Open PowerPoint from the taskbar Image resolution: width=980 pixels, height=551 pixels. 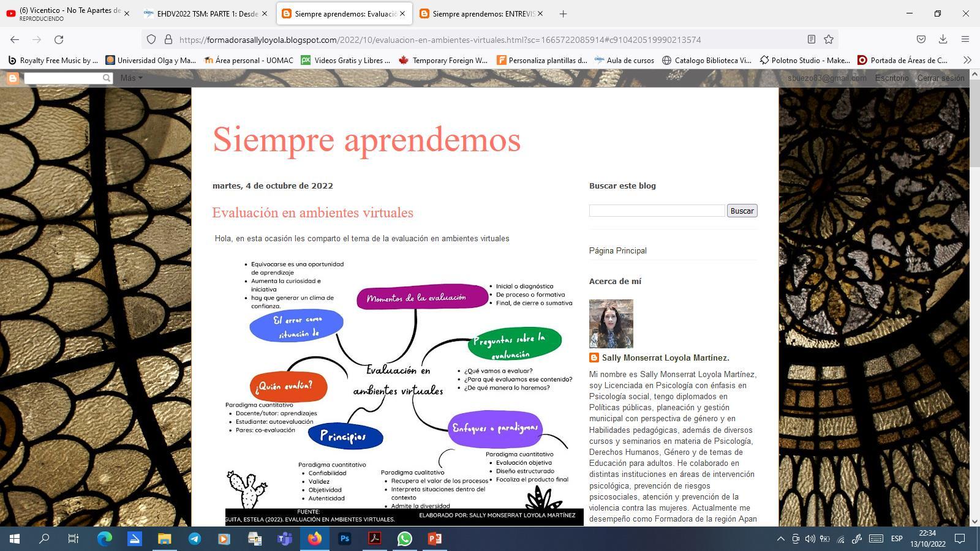(x=435, y=539)
